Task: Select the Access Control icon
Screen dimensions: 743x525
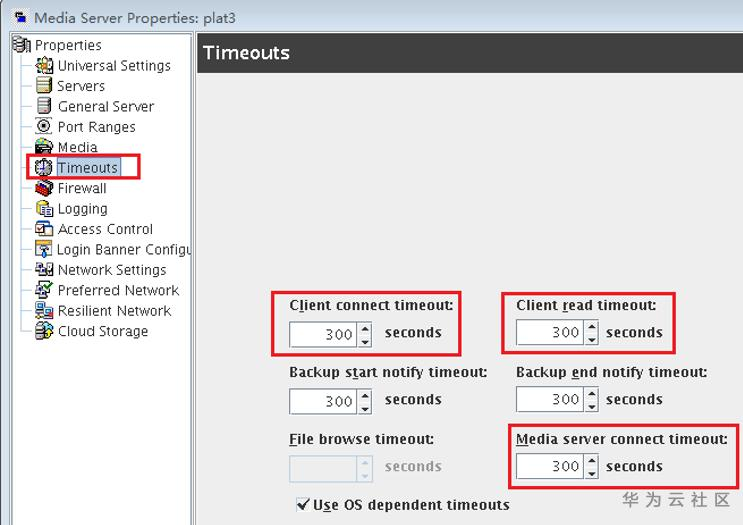Action: pyautogui.click(x=44, y=228)
